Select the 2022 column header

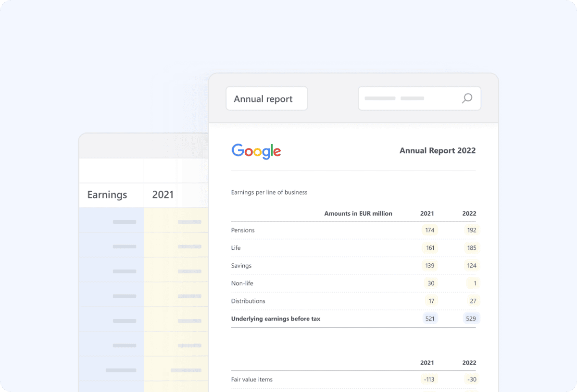tap(469, 213)
